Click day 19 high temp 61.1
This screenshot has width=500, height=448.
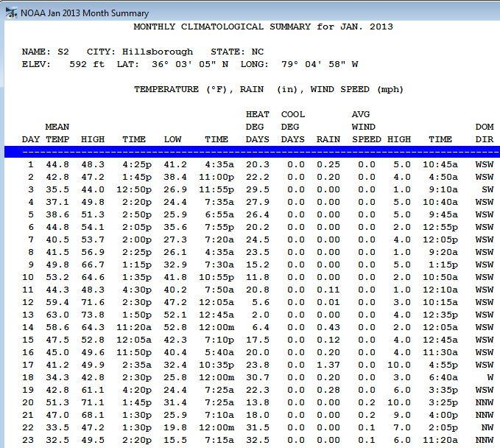pos(93,390)
